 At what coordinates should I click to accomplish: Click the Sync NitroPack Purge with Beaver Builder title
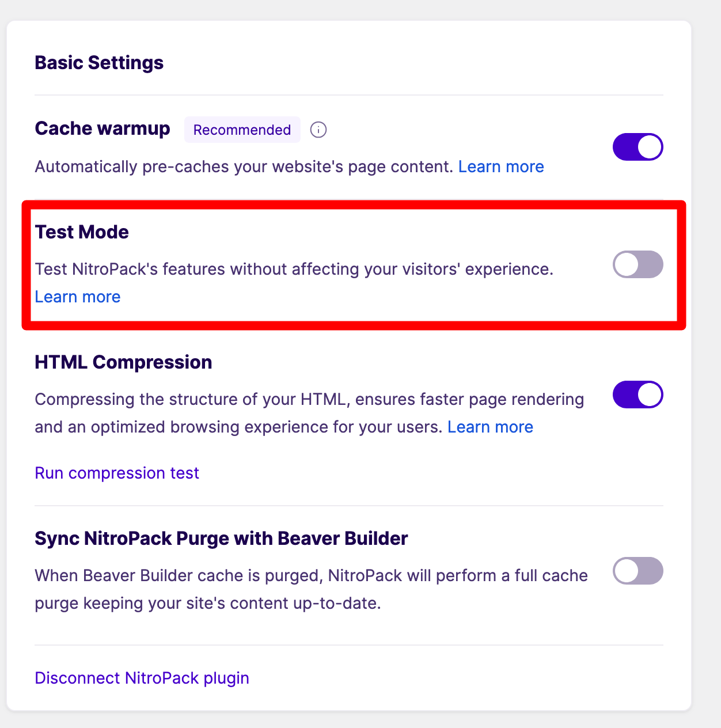click(221, 538)
